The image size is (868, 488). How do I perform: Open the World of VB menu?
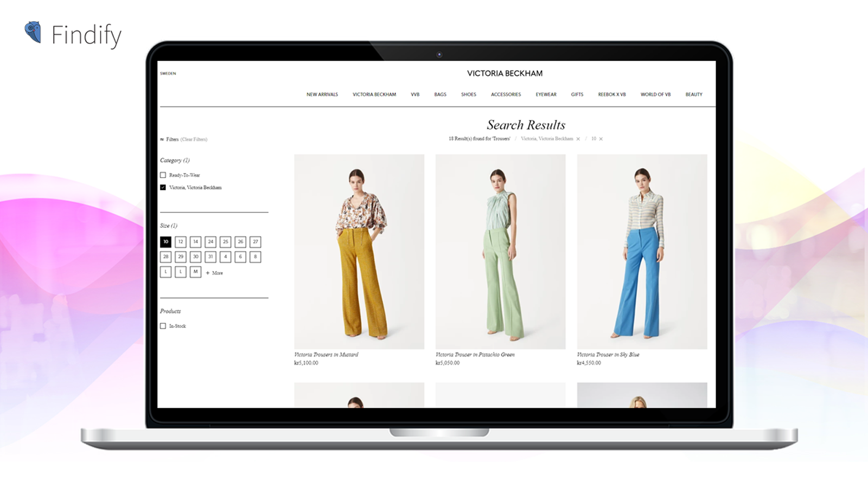pos(655,94)
